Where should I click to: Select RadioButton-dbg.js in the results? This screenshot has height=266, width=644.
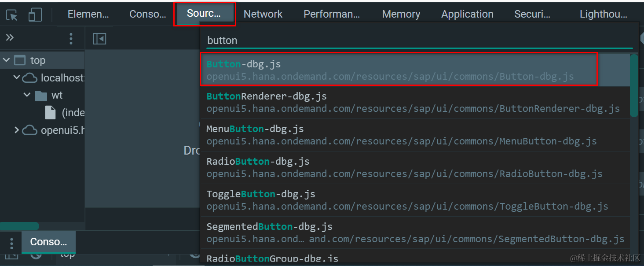(415, 167)
